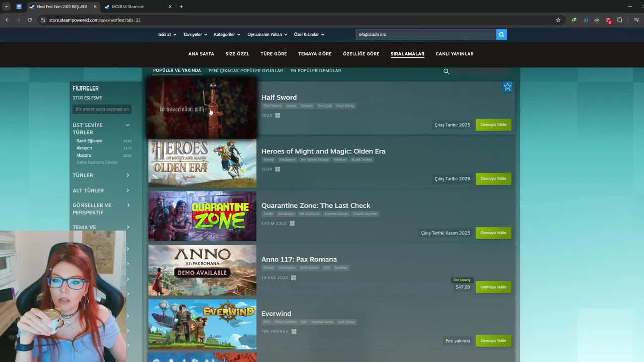Open the Göz at dropdown menu
644x362 pixels.
167,34
